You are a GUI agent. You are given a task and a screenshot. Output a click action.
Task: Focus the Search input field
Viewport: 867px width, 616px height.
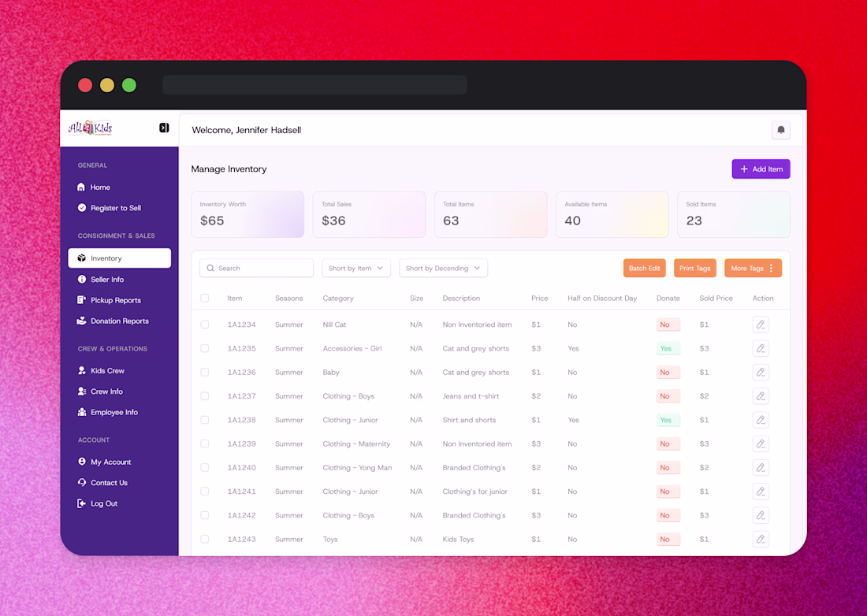click(257, 268)
